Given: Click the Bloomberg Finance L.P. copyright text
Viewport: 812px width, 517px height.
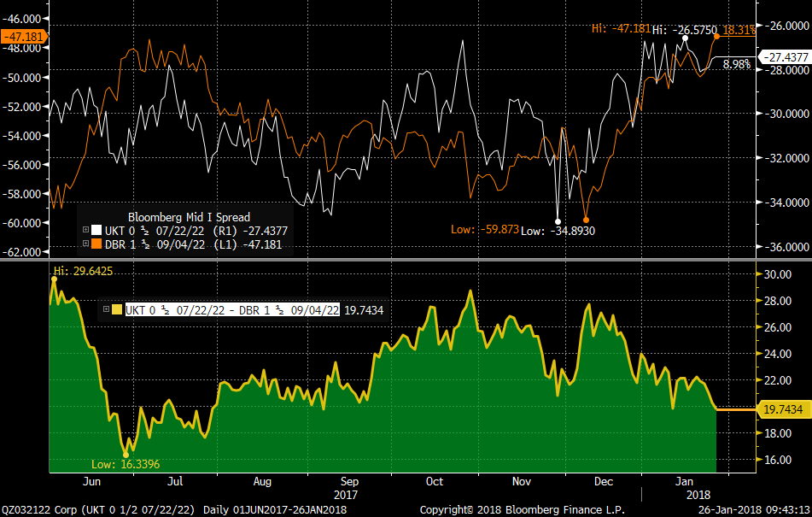Looking at the screenshot, I should pyautogui.click(x=522, y=510).
